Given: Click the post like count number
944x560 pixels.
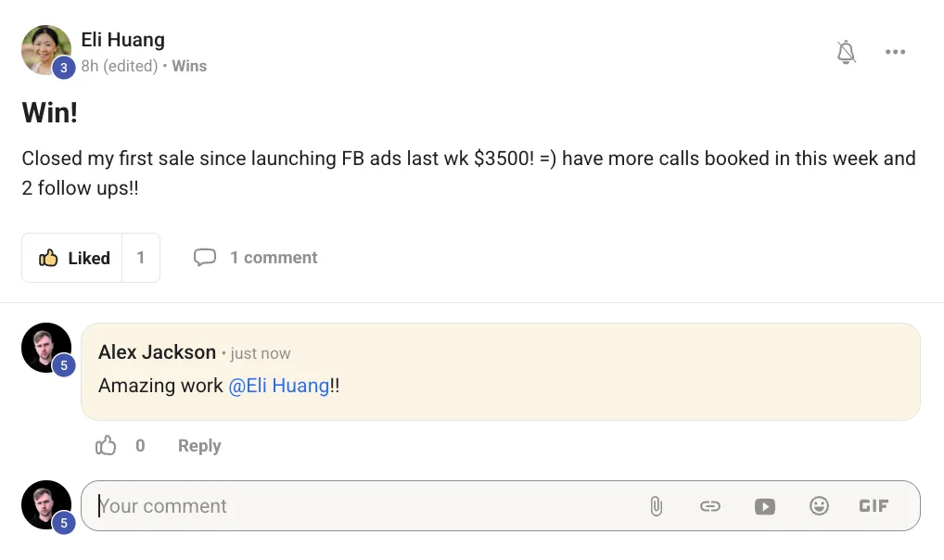Looking at the screenshot, I should pos(141,258).
